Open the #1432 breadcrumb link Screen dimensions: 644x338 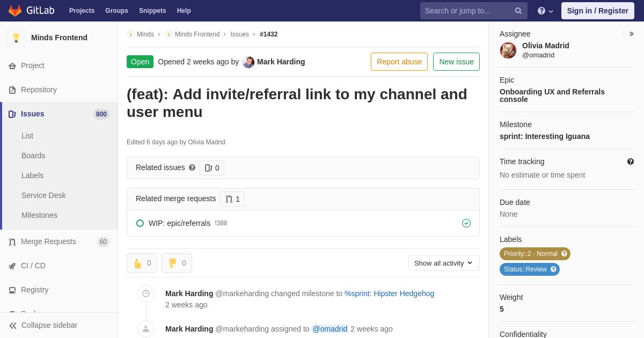point(268,34)
